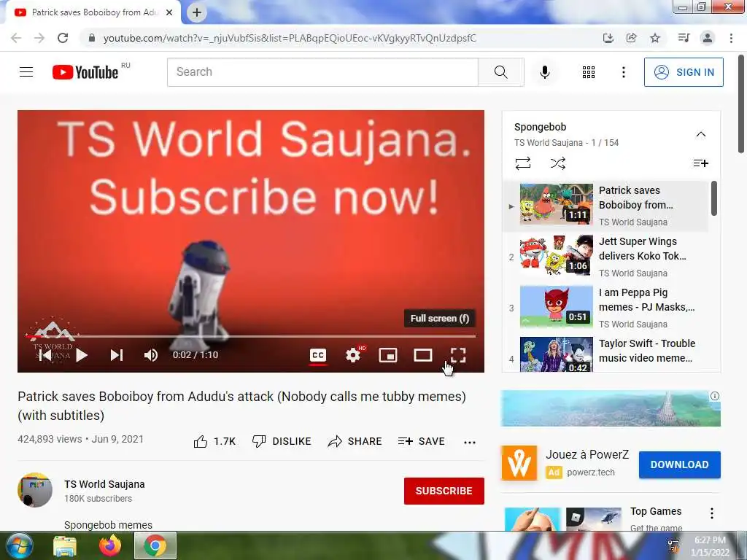747x560 pixels.
Task: Open the Spongebob playlist title
Action: tap(541, 127)
